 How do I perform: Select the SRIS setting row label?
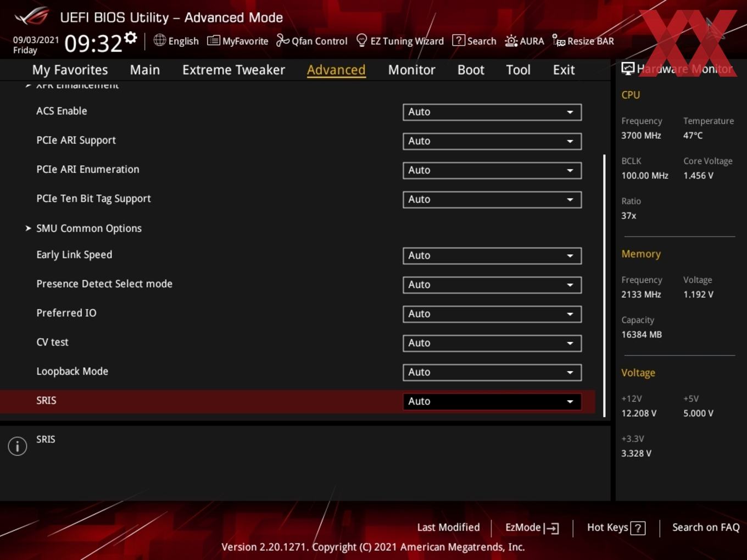click(46, 400)
